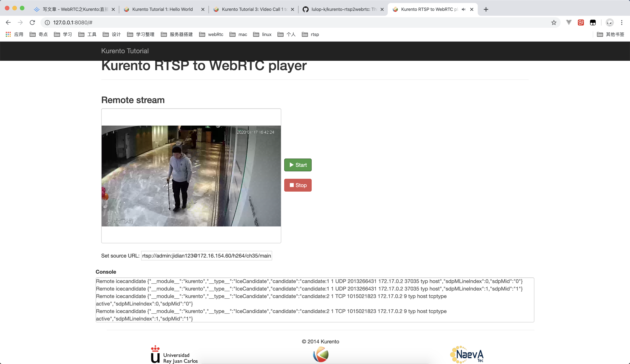The width and height of the screenshot is (630, 364).
Task: Switch to the Kurento Tutorial 1: Hello World tab
Action: click(162, 9)
